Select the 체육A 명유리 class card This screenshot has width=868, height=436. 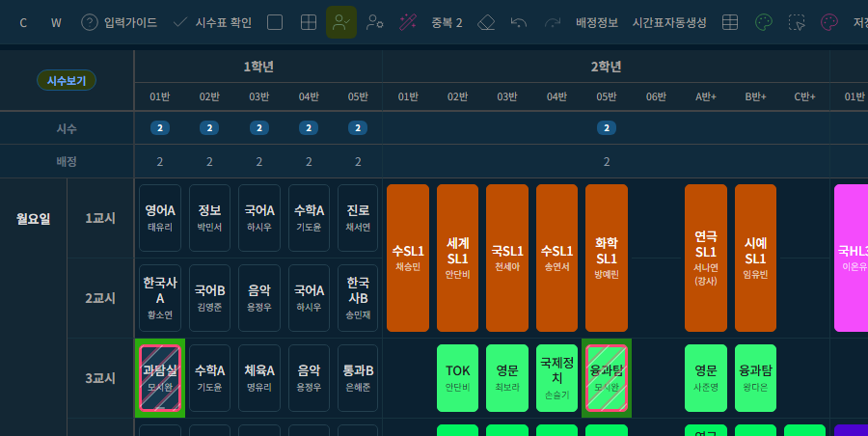tap(259, 378)
